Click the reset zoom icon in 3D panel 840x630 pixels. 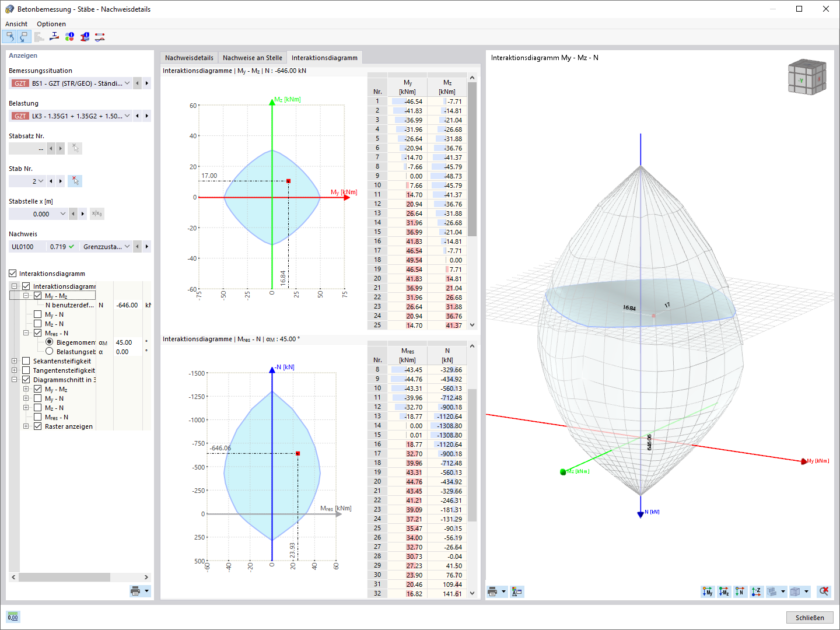pos(824,591)
